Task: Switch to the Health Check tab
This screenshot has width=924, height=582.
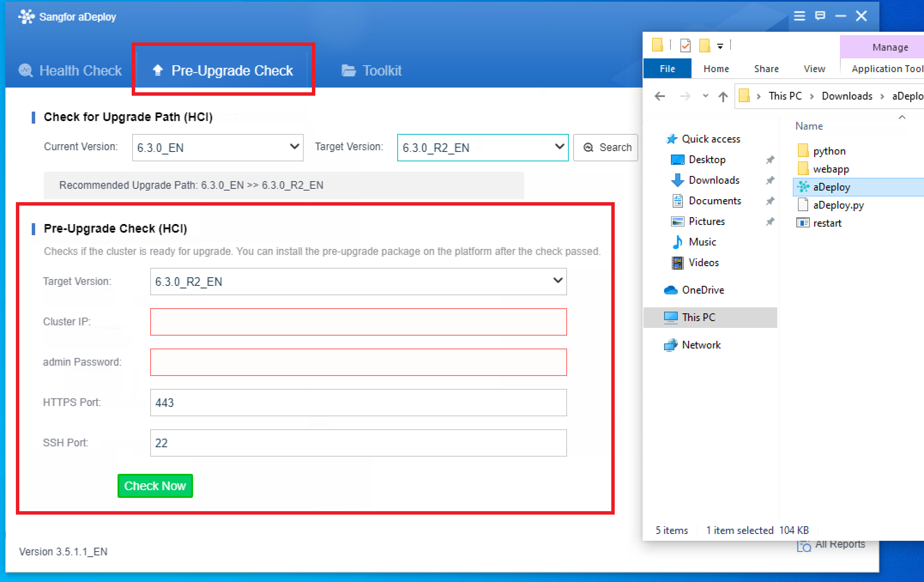Action: (70, 70)
